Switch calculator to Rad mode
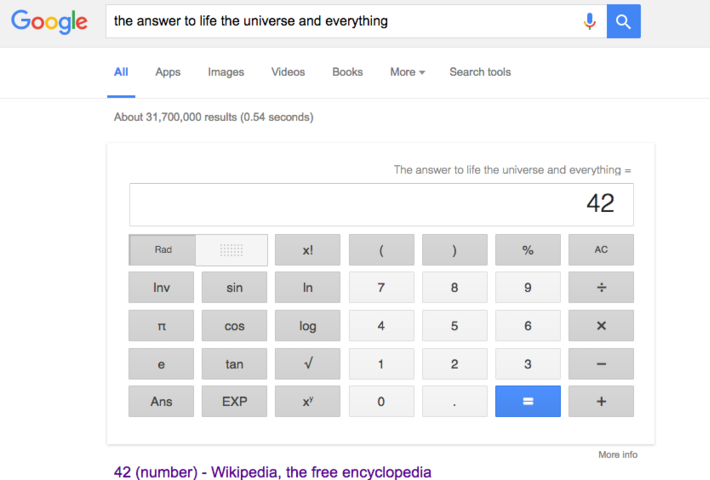Image resolution: width=710 pixels, height=480 pixels. pos(163,250)
